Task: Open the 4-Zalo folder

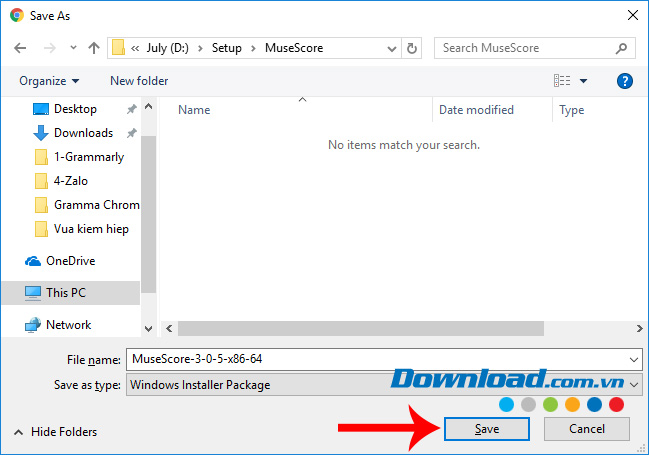Action: (x=71, y=181)
